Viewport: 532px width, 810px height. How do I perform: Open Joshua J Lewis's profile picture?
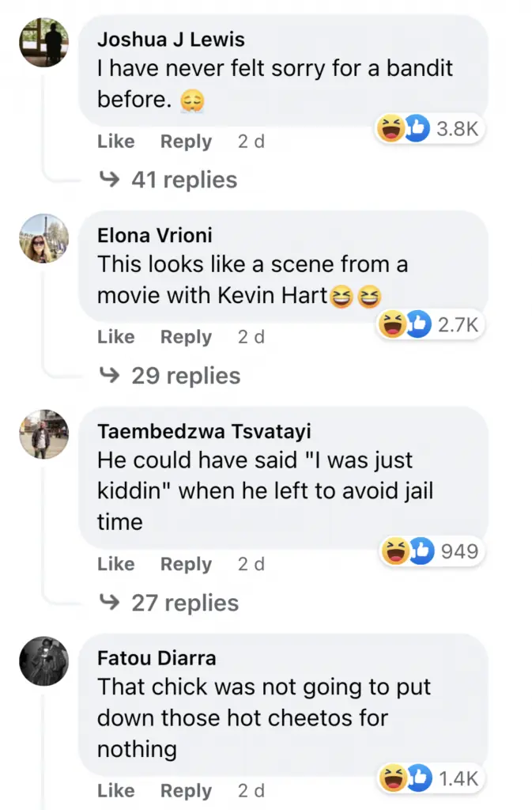[44, 42]
